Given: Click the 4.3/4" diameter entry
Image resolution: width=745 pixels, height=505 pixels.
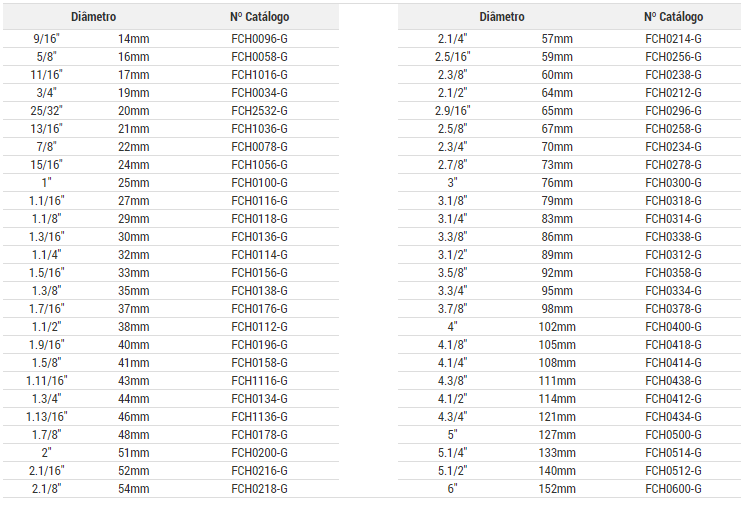Looking at the screenshot, I should point(453,417).
